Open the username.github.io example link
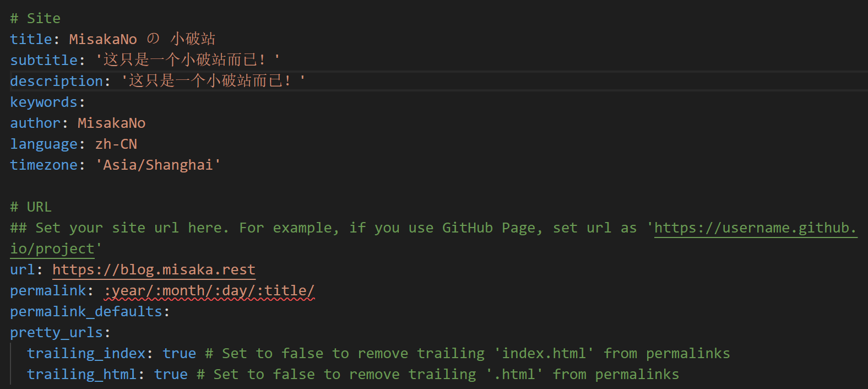This screenshot has width=868, height=389. pos(756,228)
